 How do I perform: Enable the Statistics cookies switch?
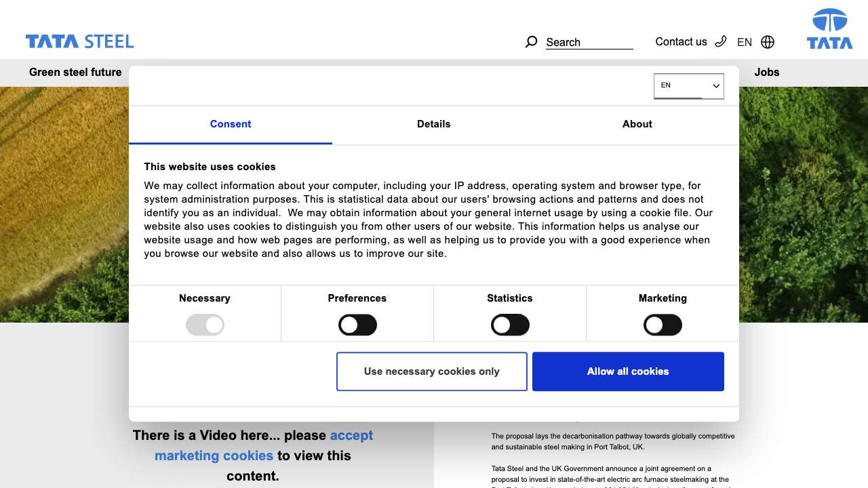(510, 325)
